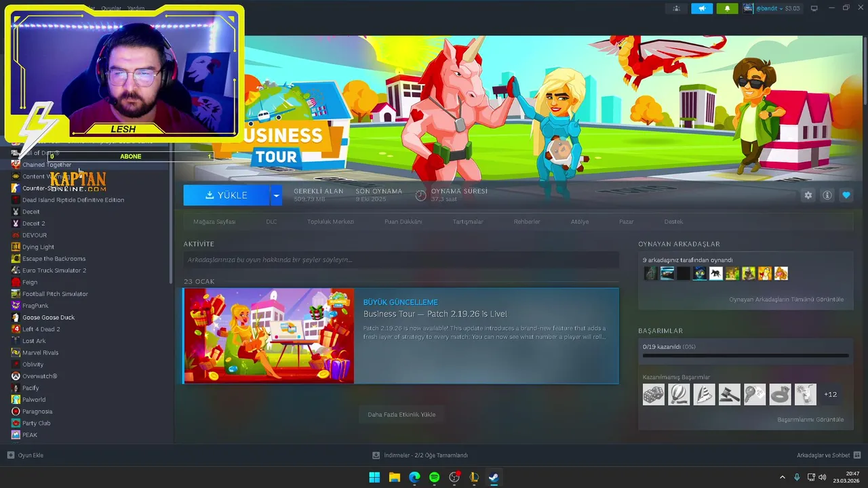868x488 pixels.
Task: Open the Atölye tab
Action: click(x=580, y=222)
